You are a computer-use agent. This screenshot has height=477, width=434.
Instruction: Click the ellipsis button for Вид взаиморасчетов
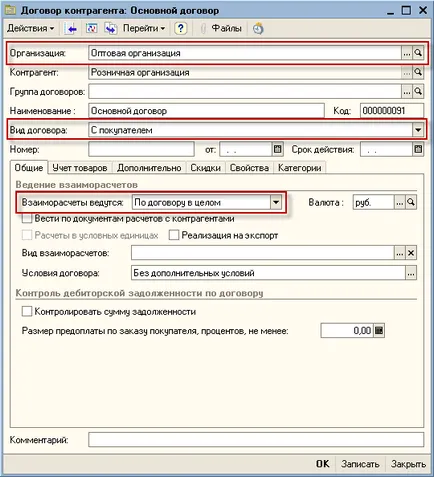click(x=400, y=253)
